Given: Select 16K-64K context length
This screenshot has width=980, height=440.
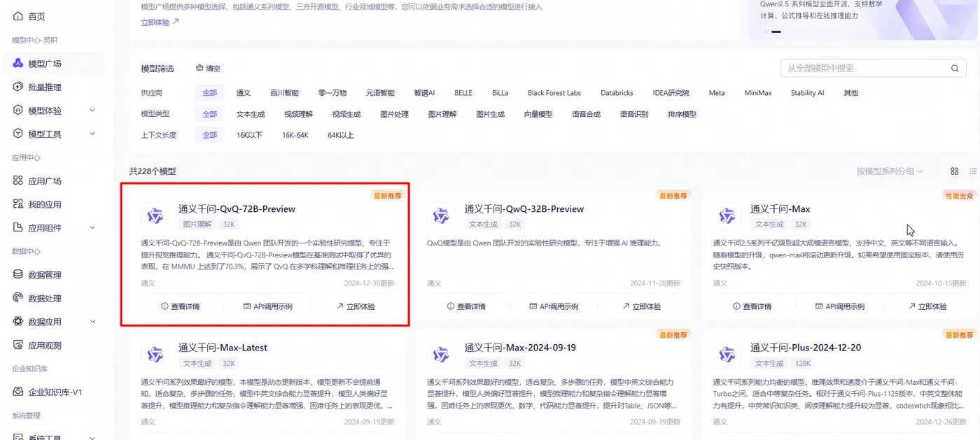Looking at the screenshot, I should pos(295,135).
